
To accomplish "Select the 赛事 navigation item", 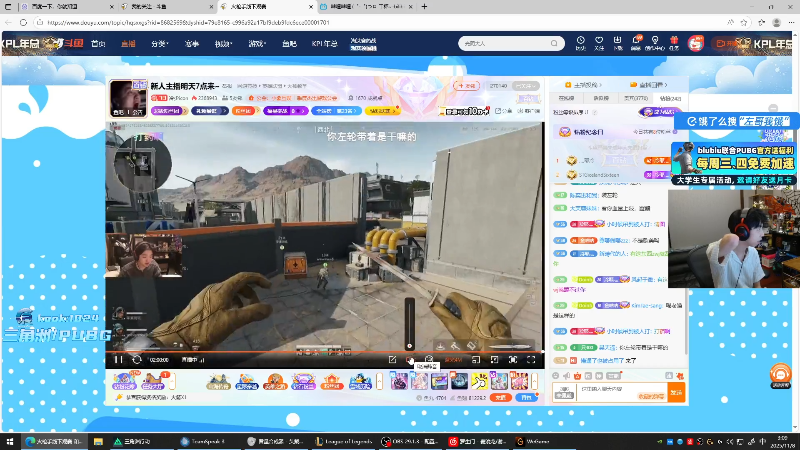I will pos(192,44).
